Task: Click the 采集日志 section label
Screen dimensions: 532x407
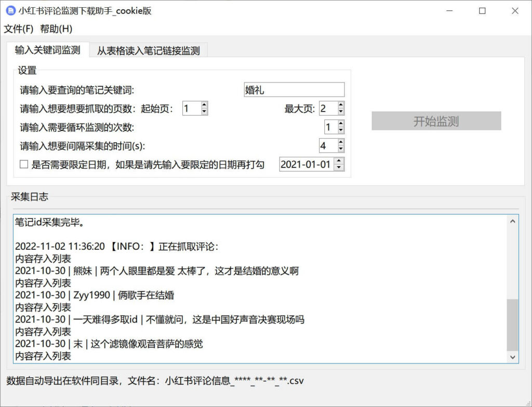Action: pos(30,197)
